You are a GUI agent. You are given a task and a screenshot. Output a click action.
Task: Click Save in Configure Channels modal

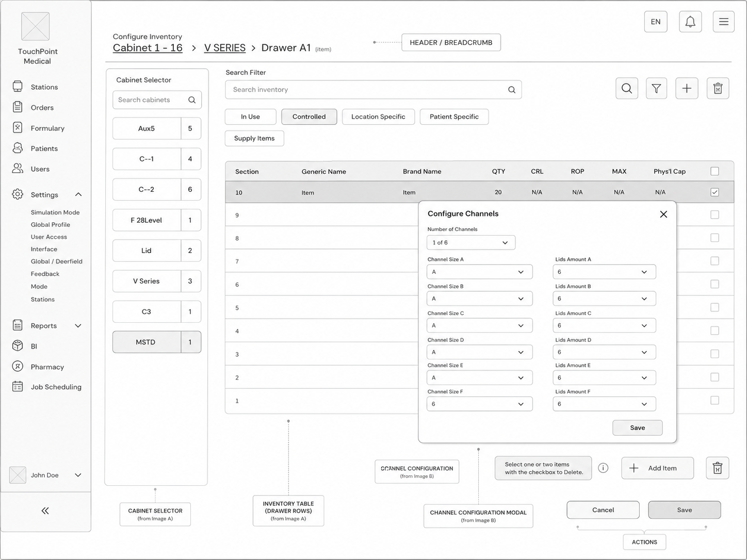638,427
